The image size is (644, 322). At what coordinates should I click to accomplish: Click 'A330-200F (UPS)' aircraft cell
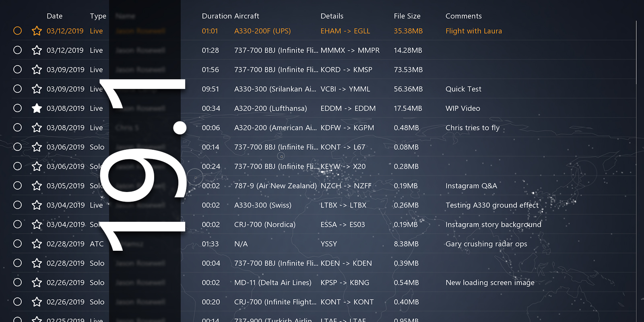(x=262, y=31)
